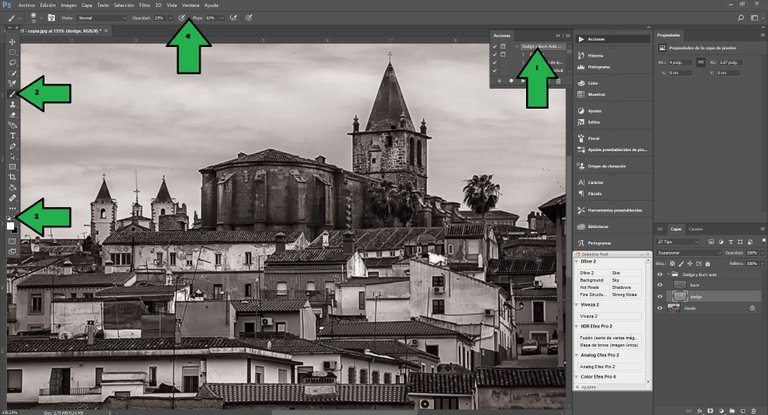Screen dimensions: 768x415
Task: Select the Capas tab
Action: point(676,229)
